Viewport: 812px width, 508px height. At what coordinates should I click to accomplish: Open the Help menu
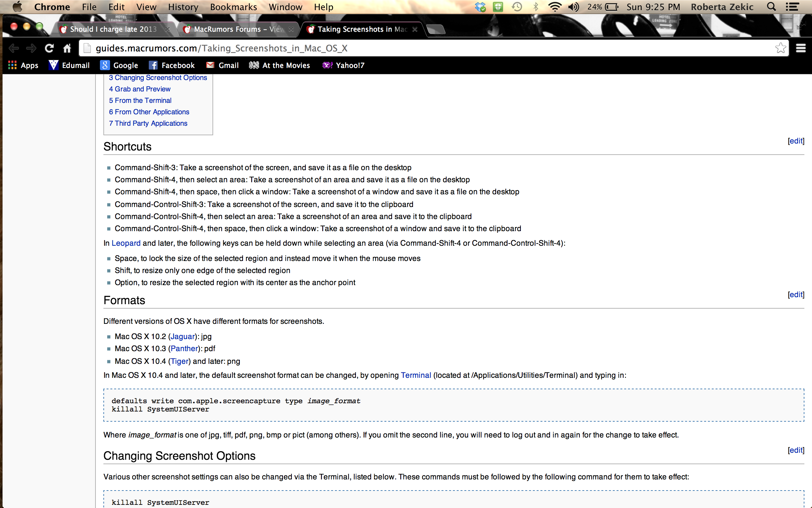click(324, 7)
